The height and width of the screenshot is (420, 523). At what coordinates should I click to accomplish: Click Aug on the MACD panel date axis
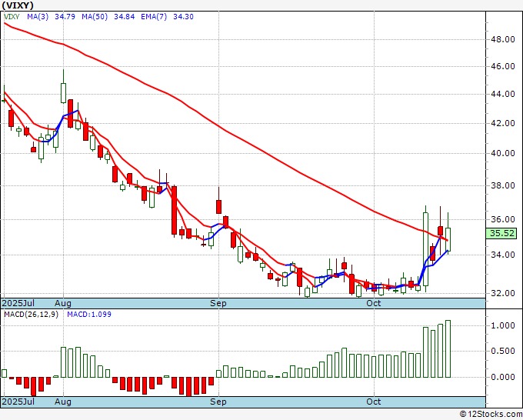point(63,402)
